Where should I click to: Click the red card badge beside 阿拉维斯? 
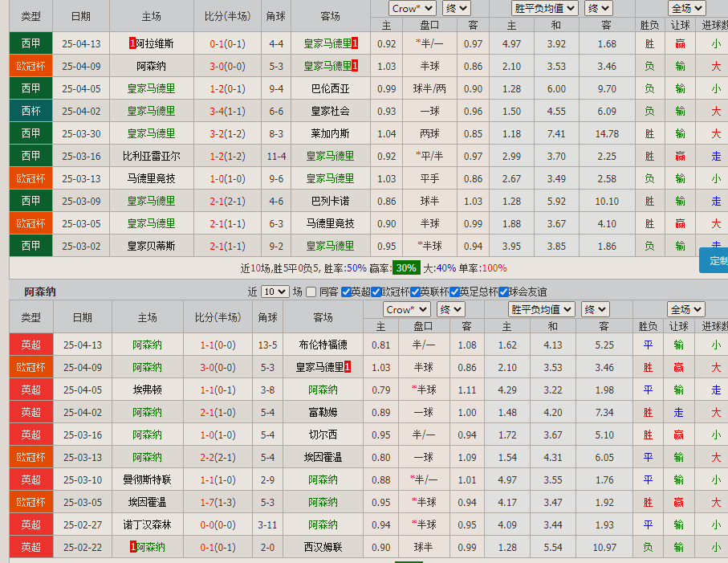[132, 43]
